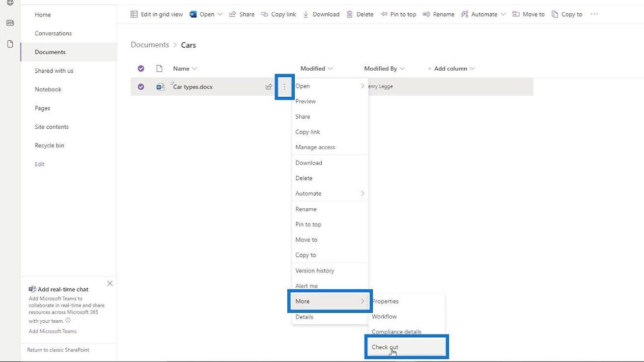Select Manage access in context menu
This screenshot has height=362, width=644.
click(330, 147)
